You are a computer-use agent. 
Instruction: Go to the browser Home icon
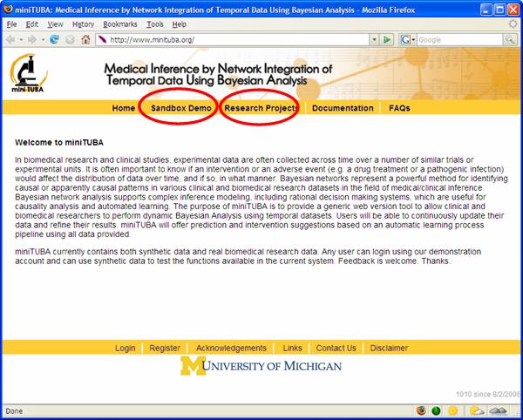click(x=85, y=40)
